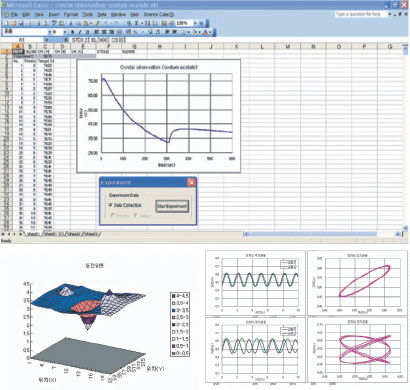Click the Font Color icon
The width and height of the screenshot is (410, 390).
[205, 32]
